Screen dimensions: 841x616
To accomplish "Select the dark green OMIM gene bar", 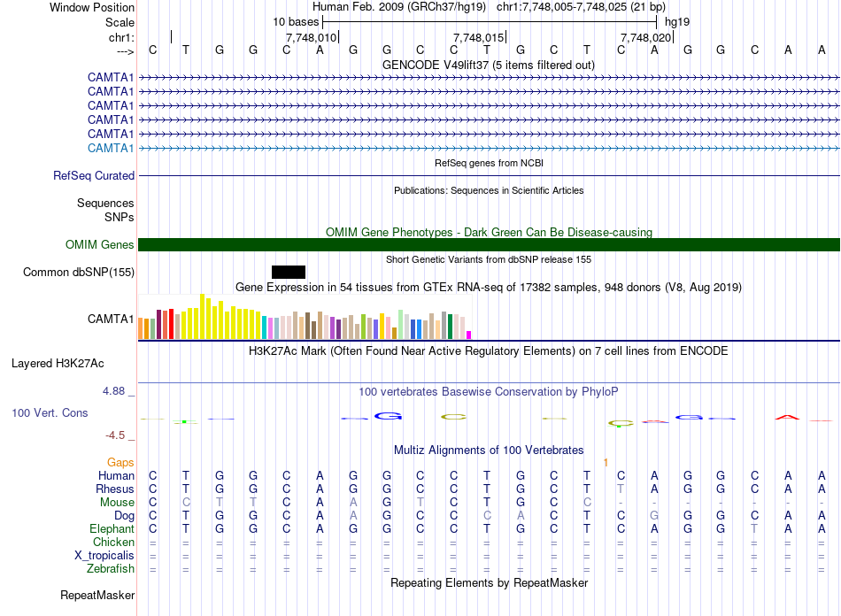I will coord(489,244).
